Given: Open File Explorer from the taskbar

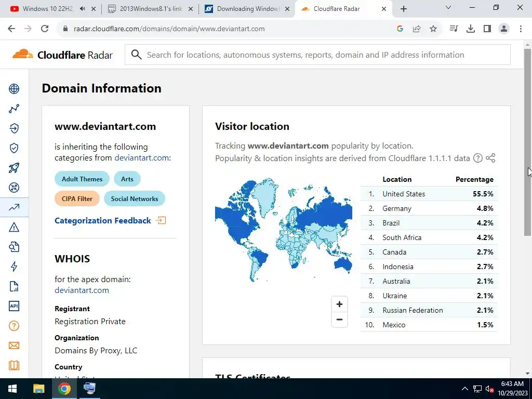Looking at the screenshot, I should point(38,389).
